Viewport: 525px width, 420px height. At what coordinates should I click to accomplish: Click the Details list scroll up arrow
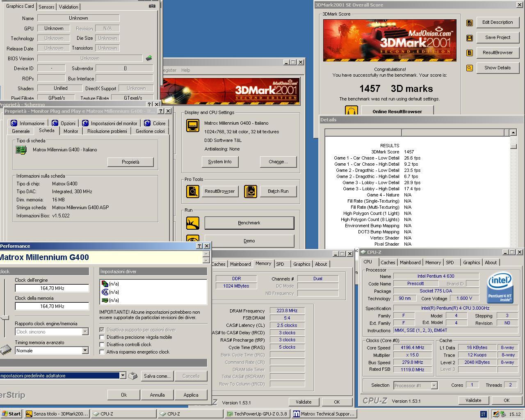513,132
